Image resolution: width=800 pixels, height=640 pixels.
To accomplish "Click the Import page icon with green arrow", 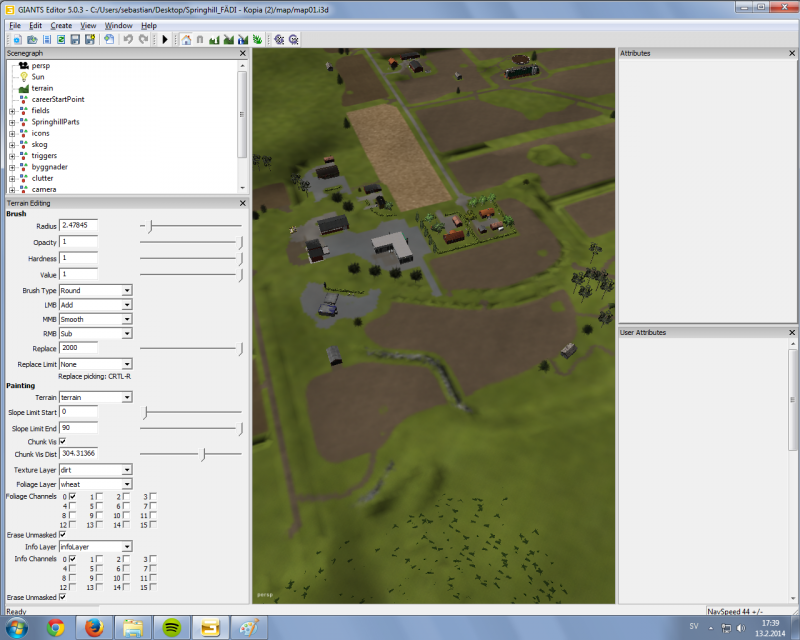I will click(x=109, y=39).
